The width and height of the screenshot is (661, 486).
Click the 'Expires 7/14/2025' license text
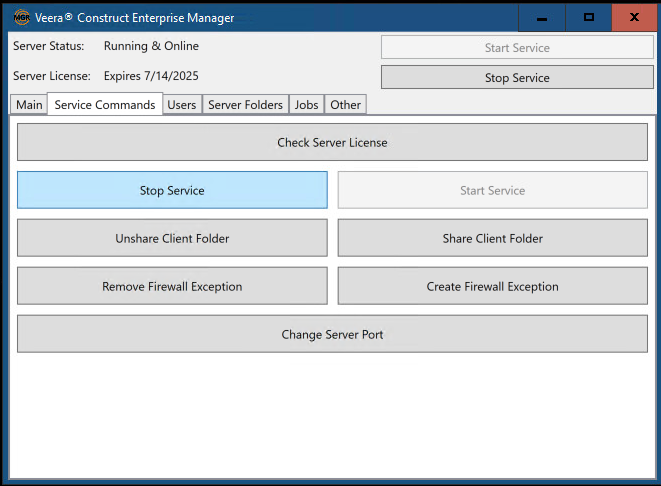click(151, 76)
